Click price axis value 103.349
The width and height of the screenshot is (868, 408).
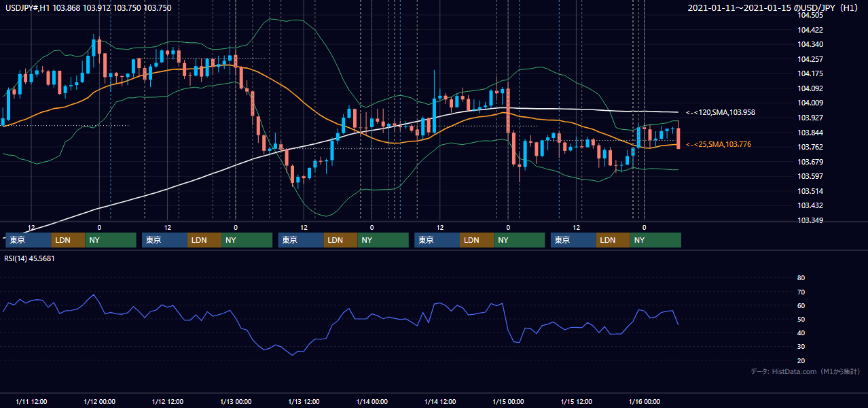click(810, 220)
